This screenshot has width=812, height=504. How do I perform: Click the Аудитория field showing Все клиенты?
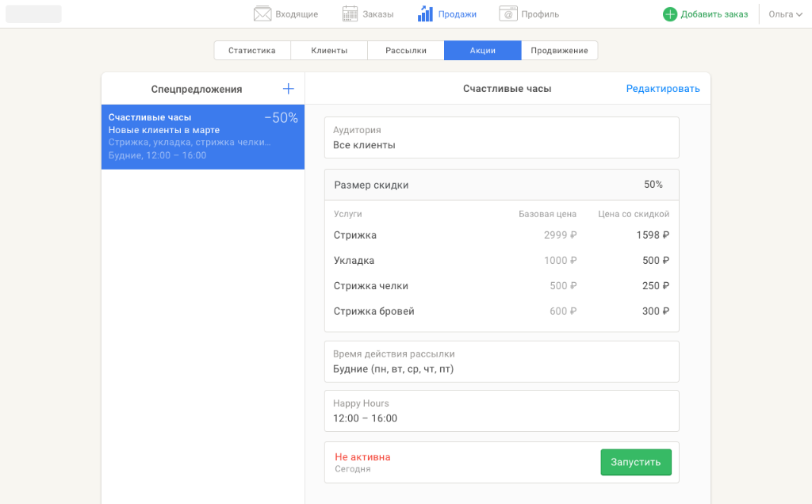tap(502, 138)
